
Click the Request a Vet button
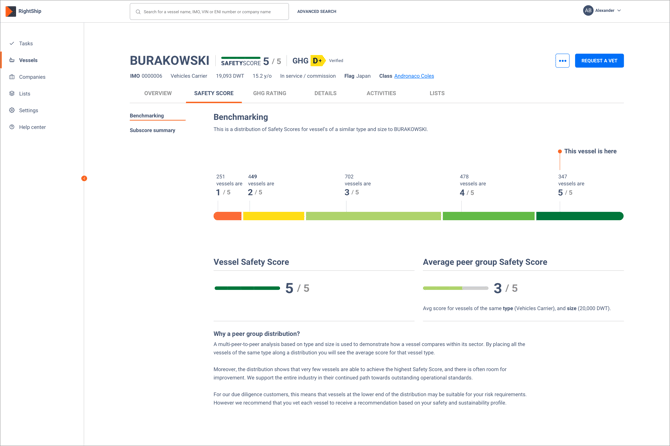[599, 61]
